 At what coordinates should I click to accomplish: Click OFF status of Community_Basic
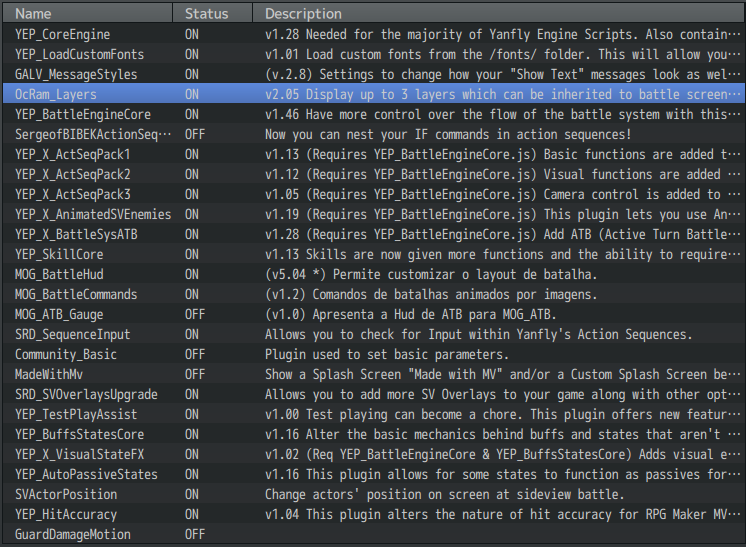(x=195, y=354)
